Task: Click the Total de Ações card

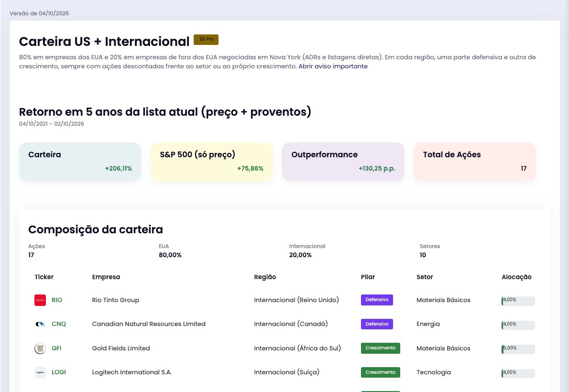Action: pos(475,162)
